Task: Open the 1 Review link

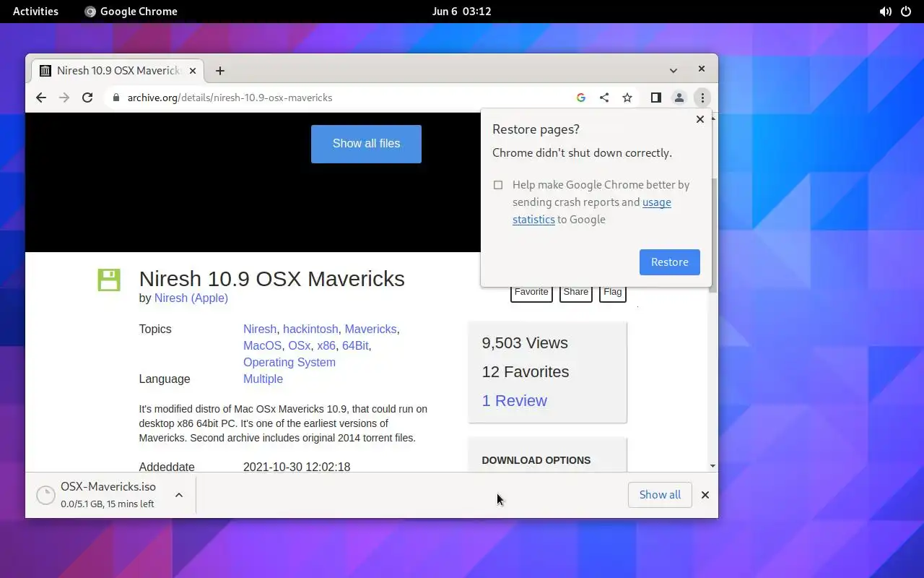Action: tap(515, 401)
